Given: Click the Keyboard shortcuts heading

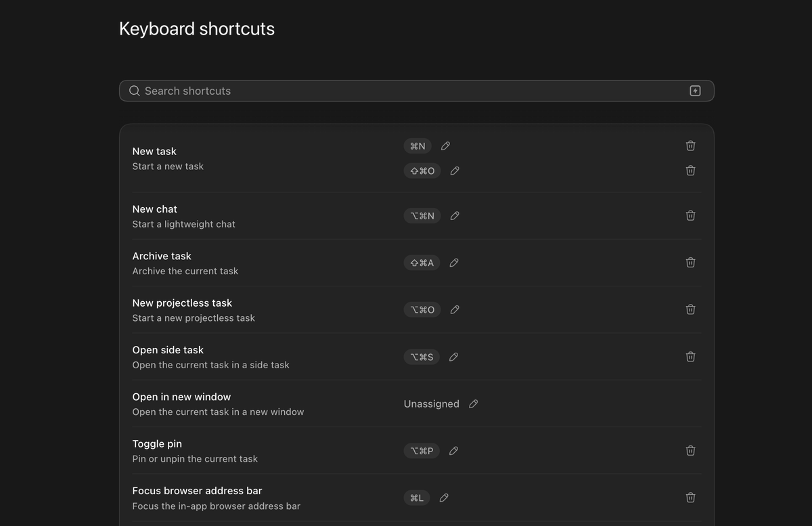Looking at the screenshot, I should [x=197, y=28].
